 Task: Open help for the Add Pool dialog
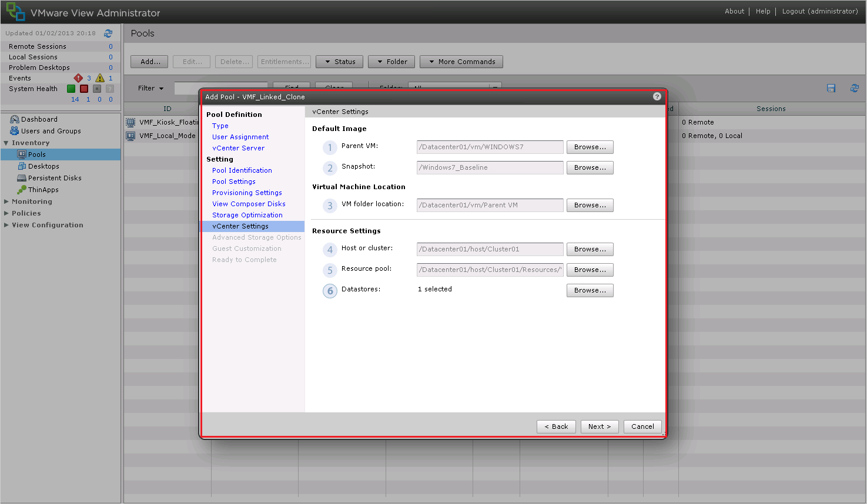click(x=657, y=96)
